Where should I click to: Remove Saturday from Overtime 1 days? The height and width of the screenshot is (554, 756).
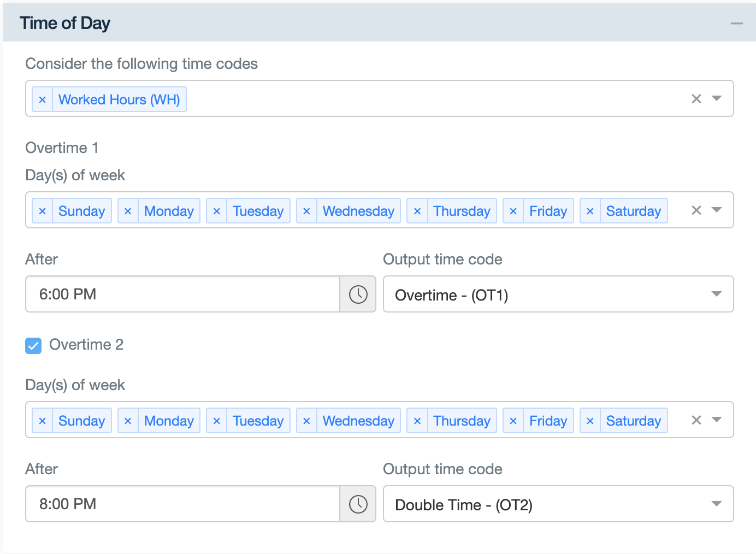click(x=590, y=210)
